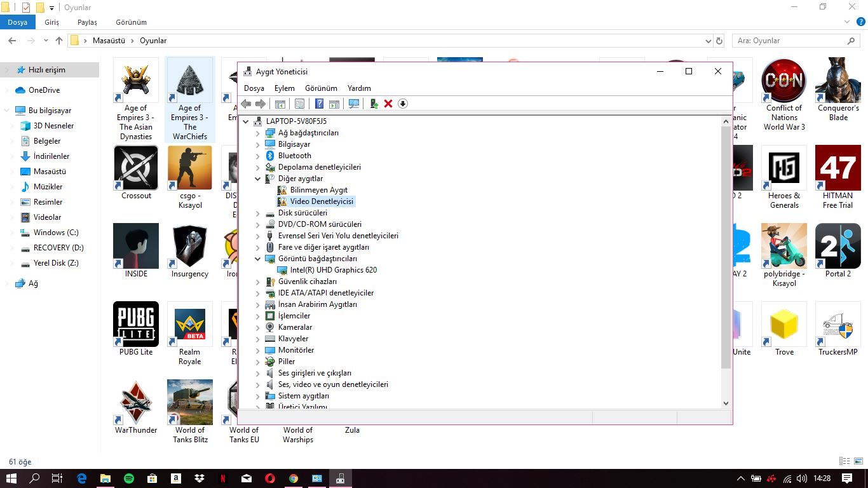The height and width of the screenshot is (488, 868).
Task: Open Google Chrome from the taskbar
Action: (294, 478)
